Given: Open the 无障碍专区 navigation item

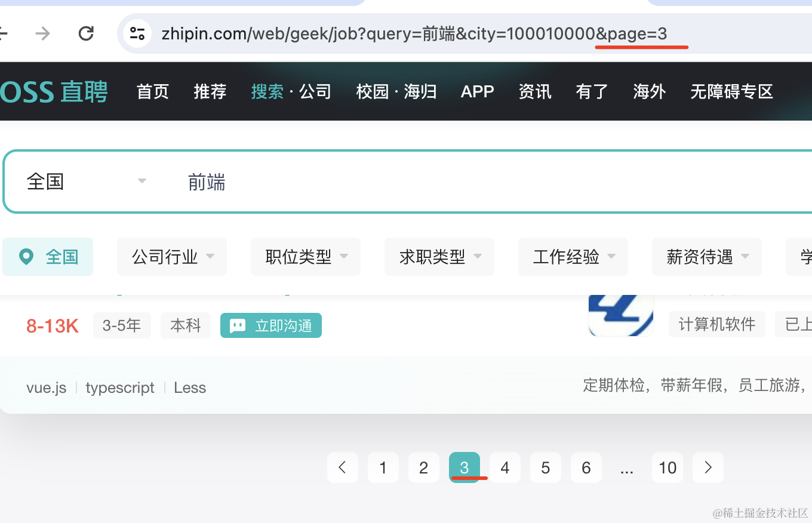Looking at the screenshot, I should (731, 92).
